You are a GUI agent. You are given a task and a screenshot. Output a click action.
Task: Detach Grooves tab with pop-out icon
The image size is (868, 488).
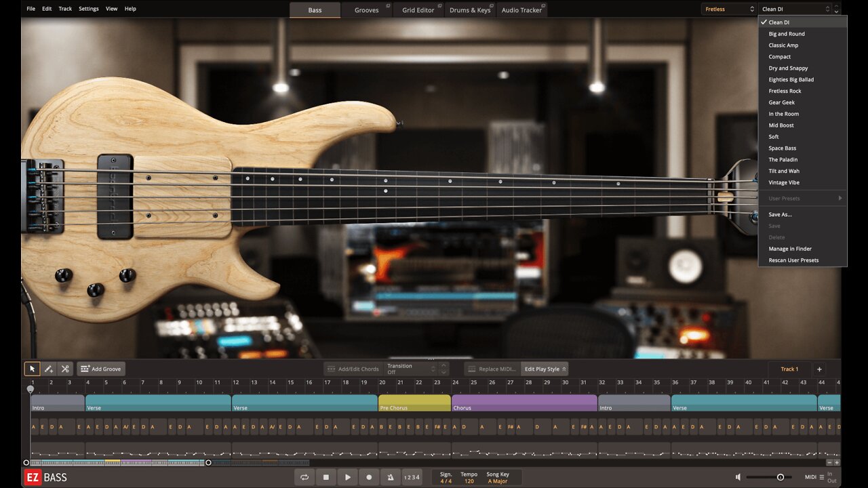coord(389,6)
